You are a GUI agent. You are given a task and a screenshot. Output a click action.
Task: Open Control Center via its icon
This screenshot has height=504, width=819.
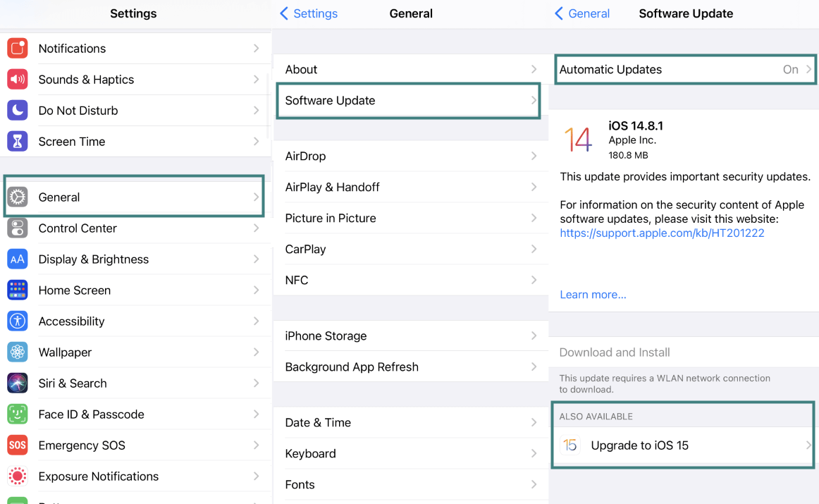(x=18, y=228)
